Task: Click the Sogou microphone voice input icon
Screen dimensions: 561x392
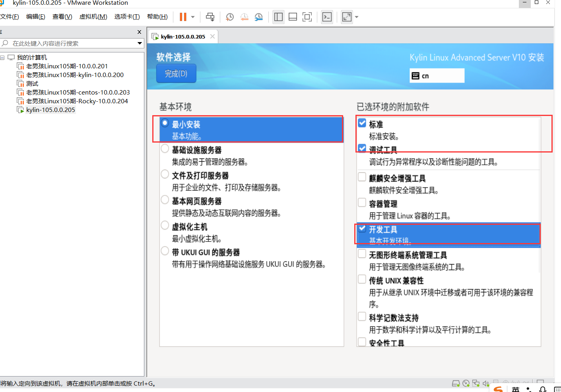Action: point(543,389)
